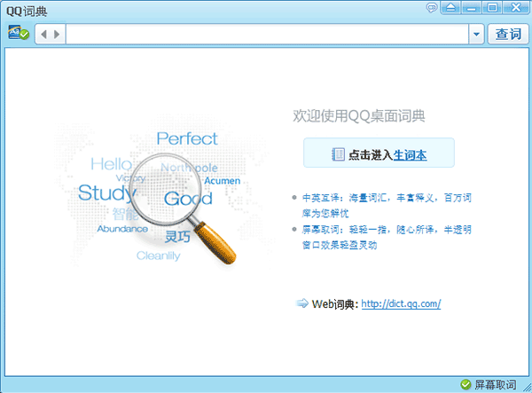This screenshot has height=393, width=532.
Task: Click the notebook icon beside 点击进入
Action: coord(338,154)
